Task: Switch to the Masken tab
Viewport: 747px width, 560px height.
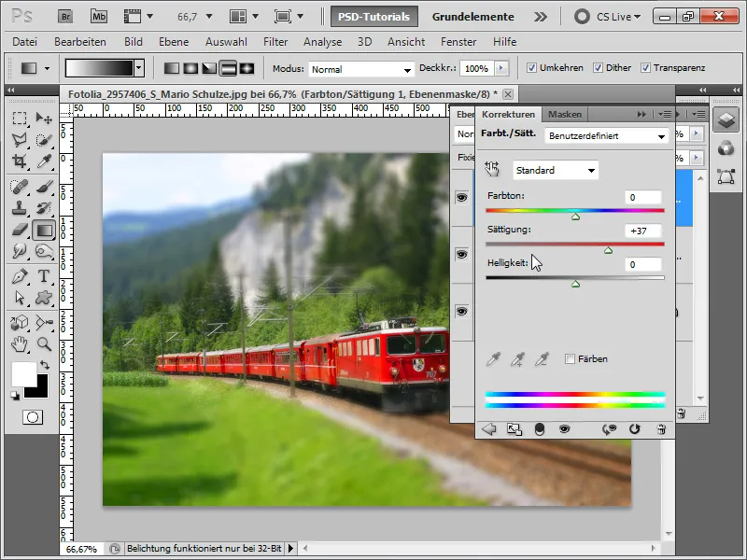Action: (x=565, y=114)
